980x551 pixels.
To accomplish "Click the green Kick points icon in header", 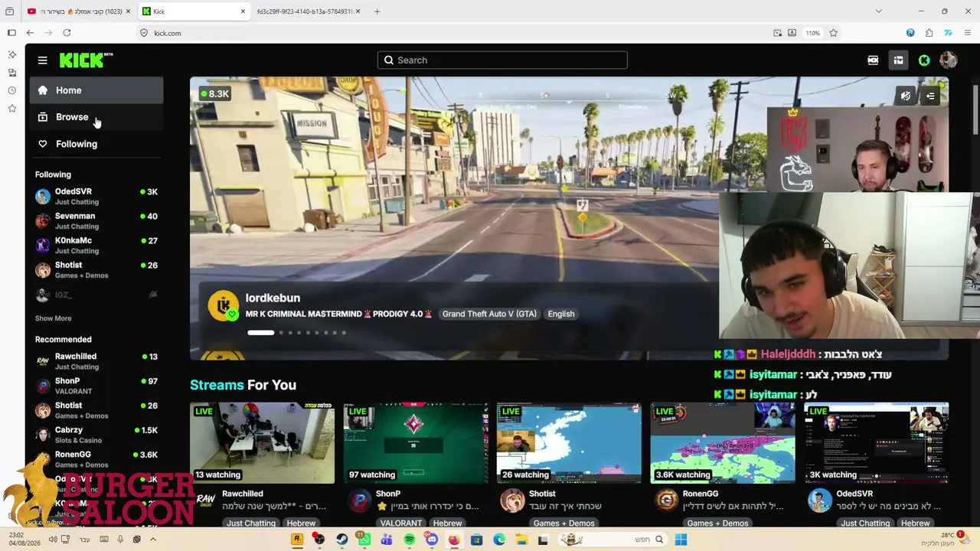I will 924,60.
